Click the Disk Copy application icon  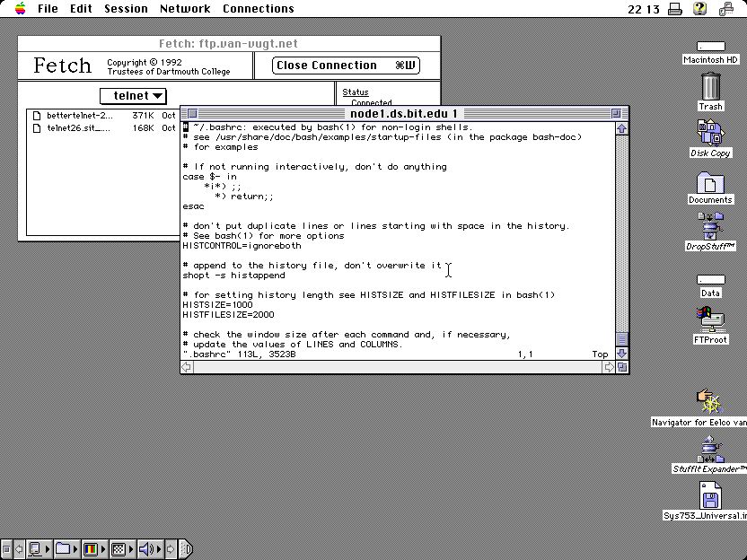click(x=710, y=133)
